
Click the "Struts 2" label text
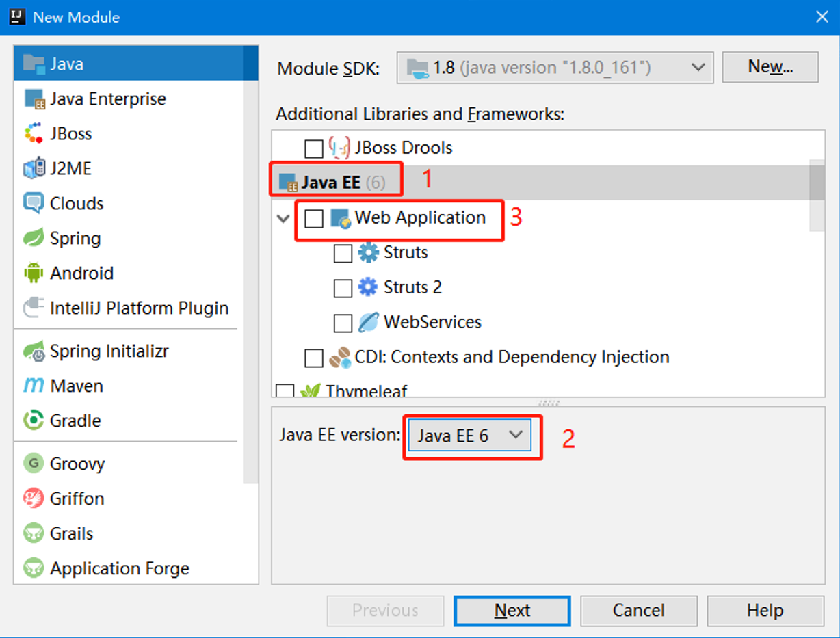[x=412, y=287]
